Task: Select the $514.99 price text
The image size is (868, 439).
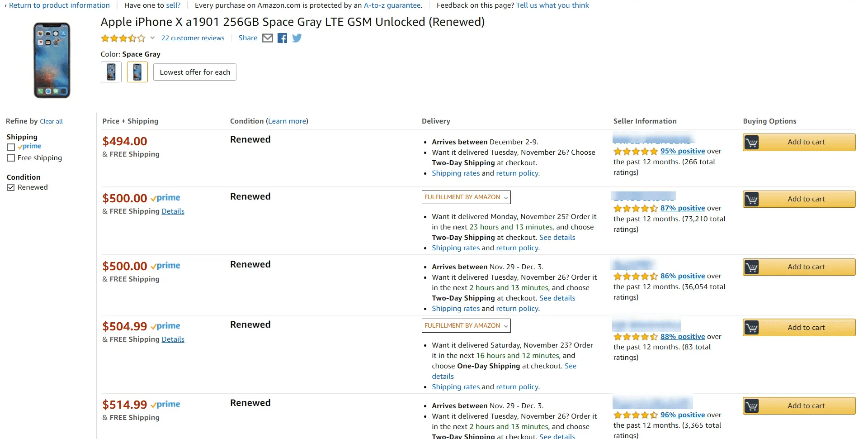Action: [x=125, y=405]
